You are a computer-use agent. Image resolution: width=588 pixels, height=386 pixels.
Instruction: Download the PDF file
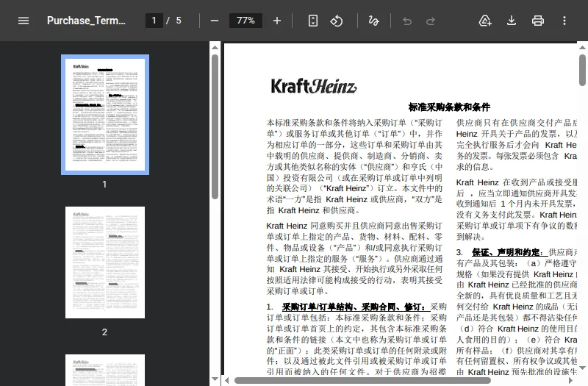coord(512,21)
